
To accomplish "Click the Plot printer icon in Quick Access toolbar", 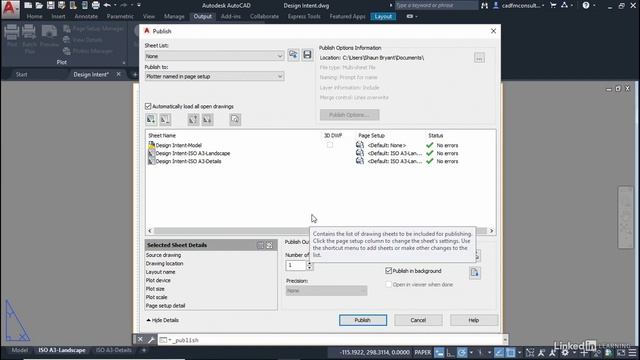I will pyautogui.click(x=96, y=5).
